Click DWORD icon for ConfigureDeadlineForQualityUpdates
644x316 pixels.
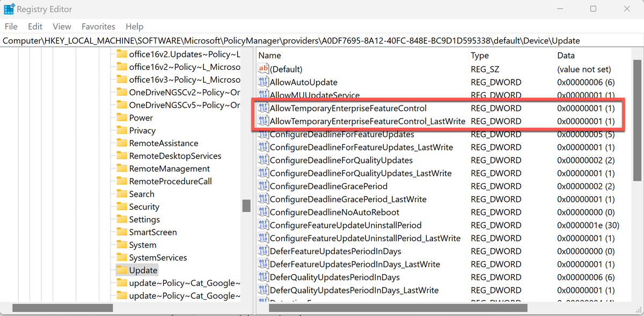coord(264,160)
